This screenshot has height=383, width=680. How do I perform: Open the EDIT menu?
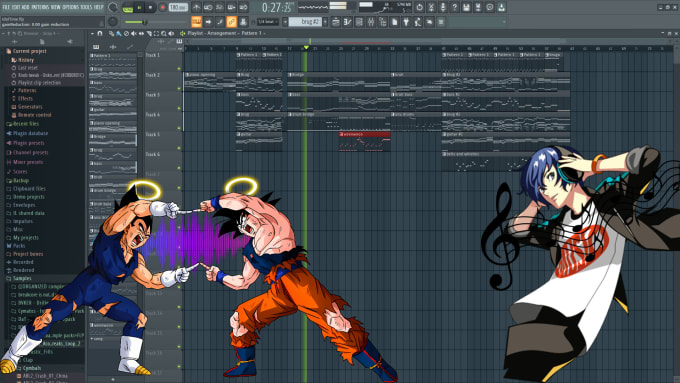click(x=16, y=7)
